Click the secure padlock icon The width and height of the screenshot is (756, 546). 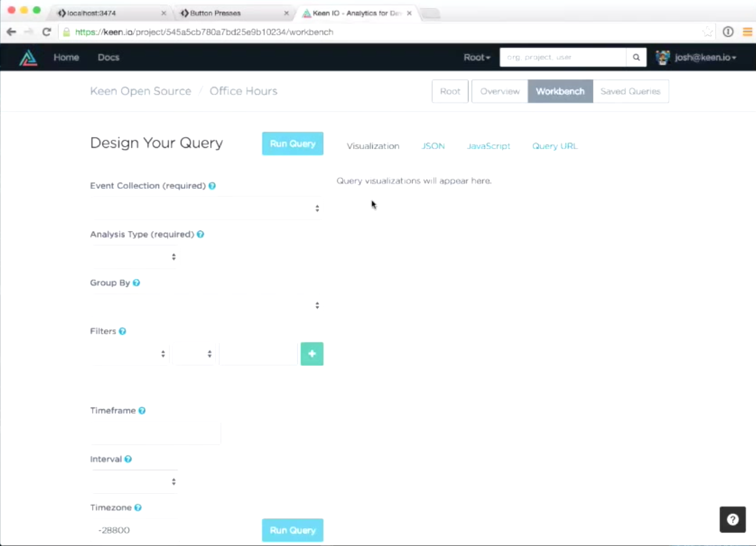coord(67,32)
